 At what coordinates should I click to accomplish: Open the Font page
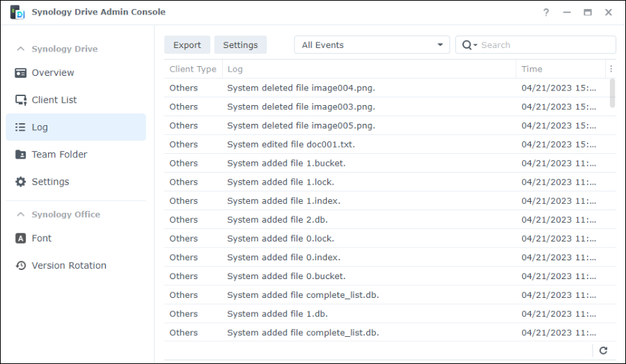pyautogui.click(x=76, y=238)
